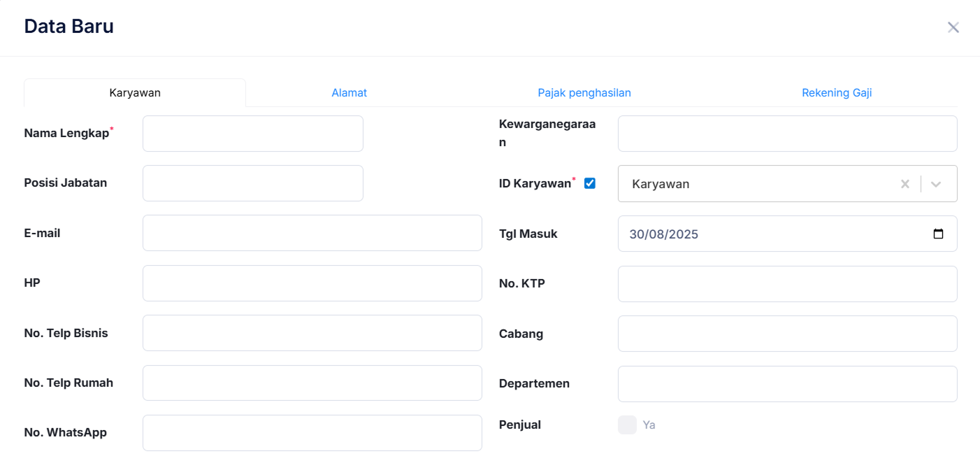Click the E-mail text box
The height and width of the screenshot is (456, 980).
click(312, 233)
